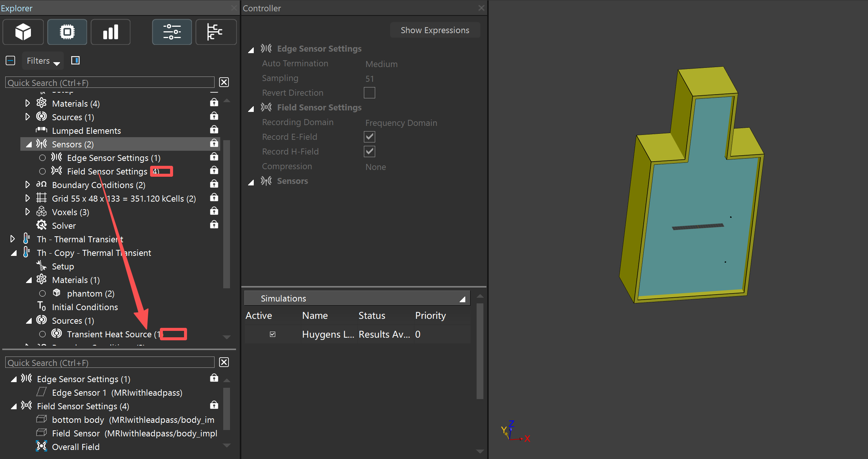Toggle the Revert Direction checkbox
Image resolution: width=868 pixels, height=459 pixels.
[369, 93]
